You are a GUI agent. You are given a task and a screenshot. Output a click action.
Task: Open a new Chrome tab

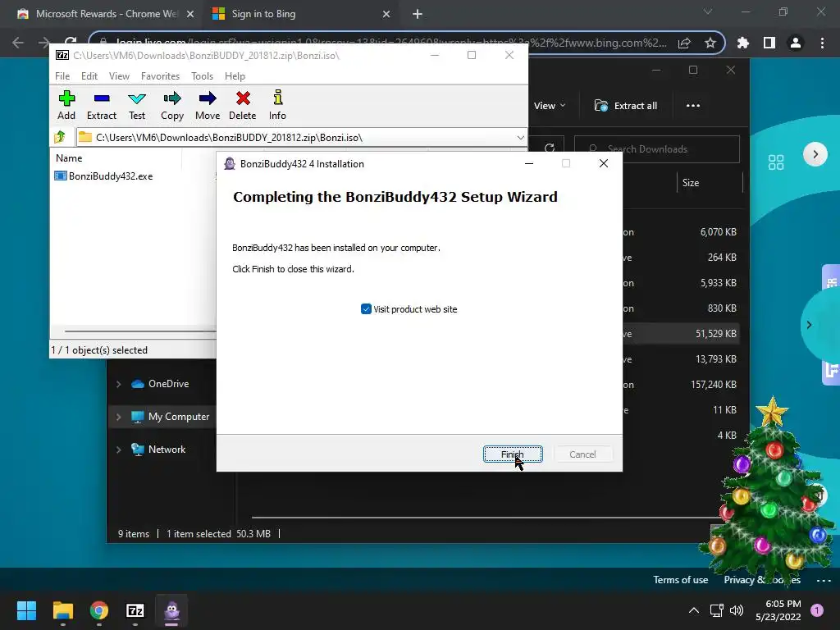click(418, 14)
